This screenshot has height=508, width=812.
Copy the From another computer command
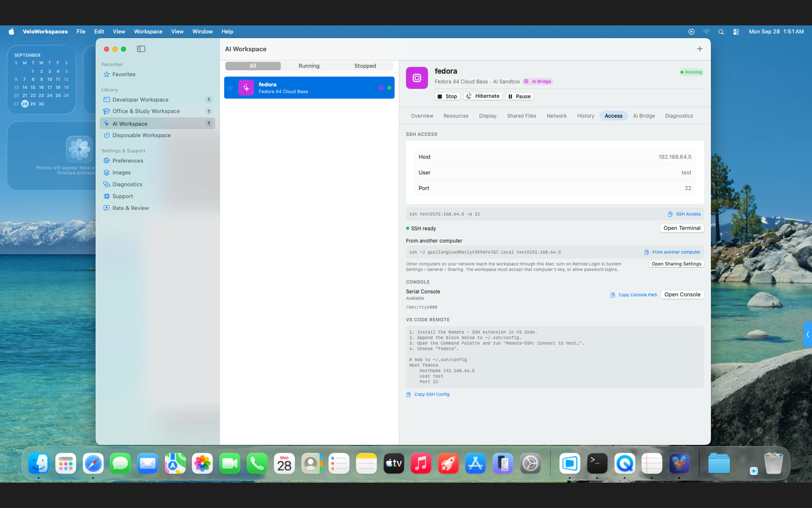click(x=673, y=252)
